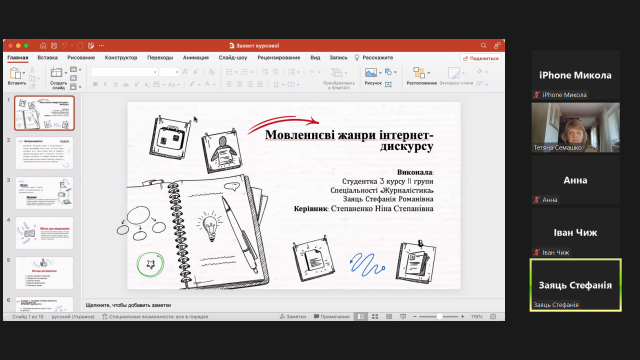This screenshot has height=360, width=640.
Task: Switch to Slide Sorter view icon
Action: [x=375, y=317]
